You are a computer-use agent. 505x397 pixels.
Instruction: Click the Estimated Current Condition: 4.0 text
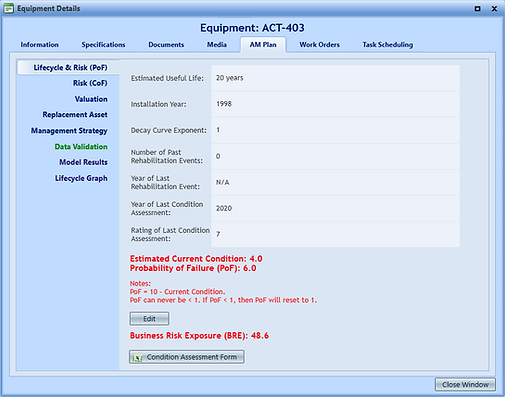click(x=196, y=259)
